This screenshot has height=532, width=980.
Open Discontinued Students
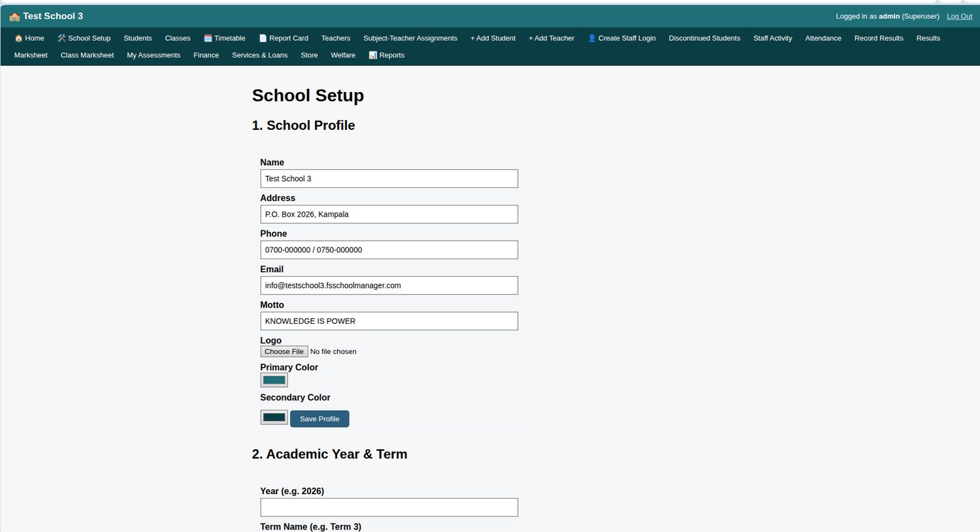coord(704,39)
